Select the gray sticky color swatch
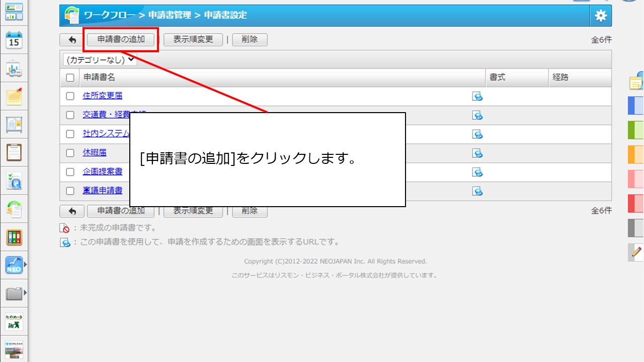The height and width of the screenshot is (362, 644). click(636, 228)
